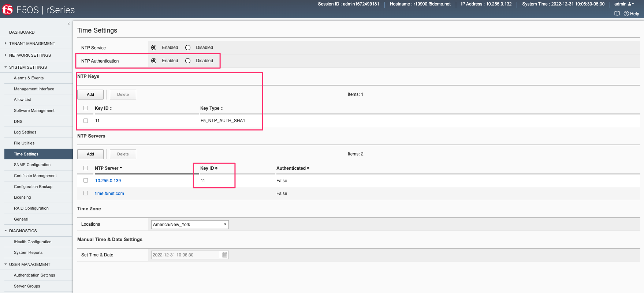Open Configuration Backup page

tap(33, 187)
